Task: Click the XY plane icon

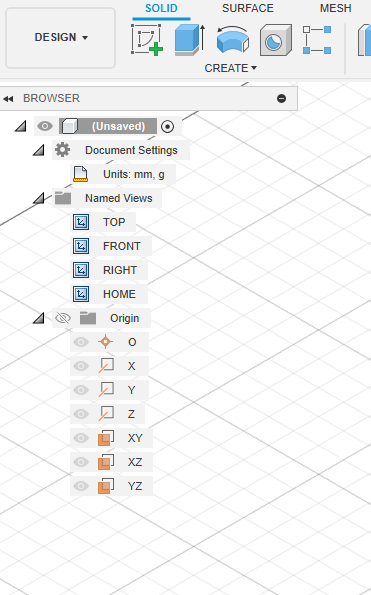Action: pyautogui.click(x=106, y=438)
